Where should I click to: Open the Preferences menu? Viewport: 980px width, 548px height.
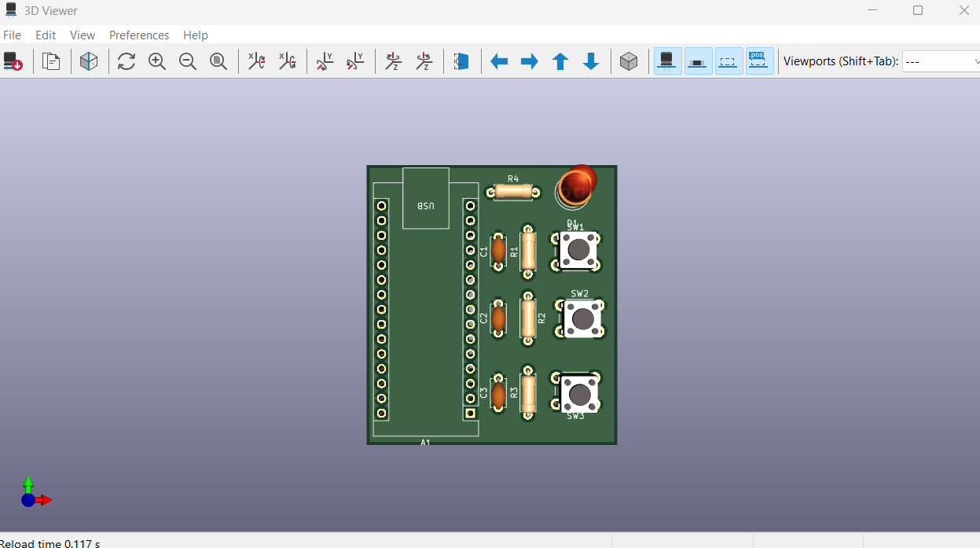tap(139, 35)
